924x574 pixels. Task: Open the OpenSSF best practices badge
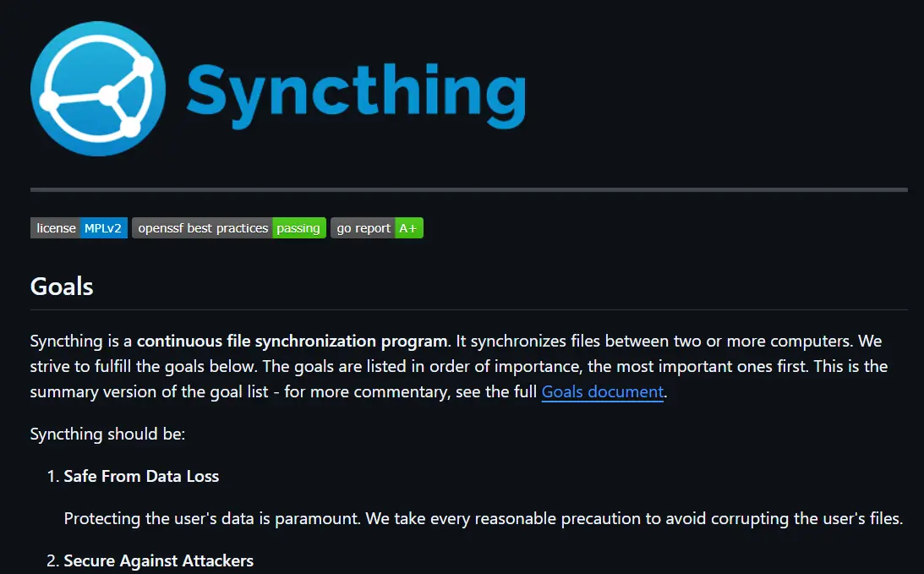pyautogui.click(x=228, y=228)
